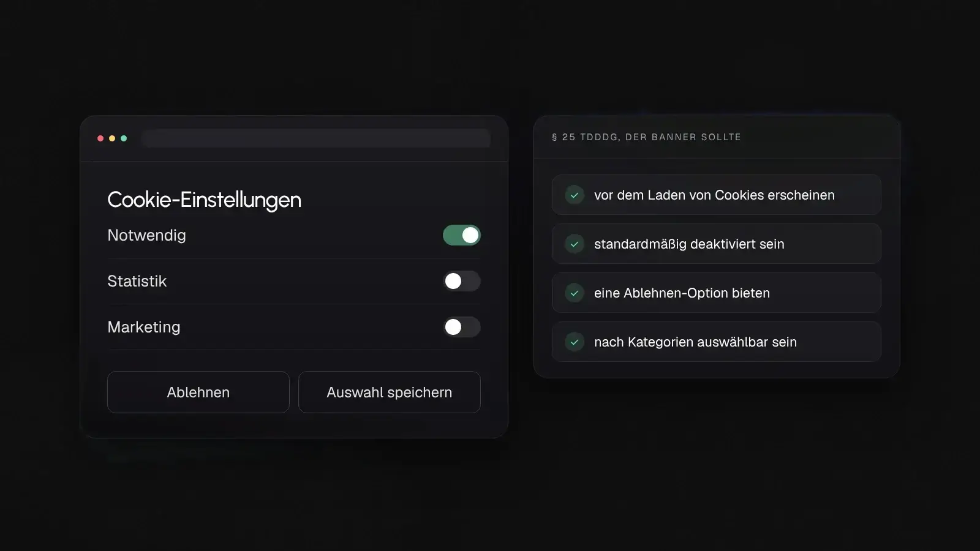
Task: Click the browser address bar
Action: [316, 138]
